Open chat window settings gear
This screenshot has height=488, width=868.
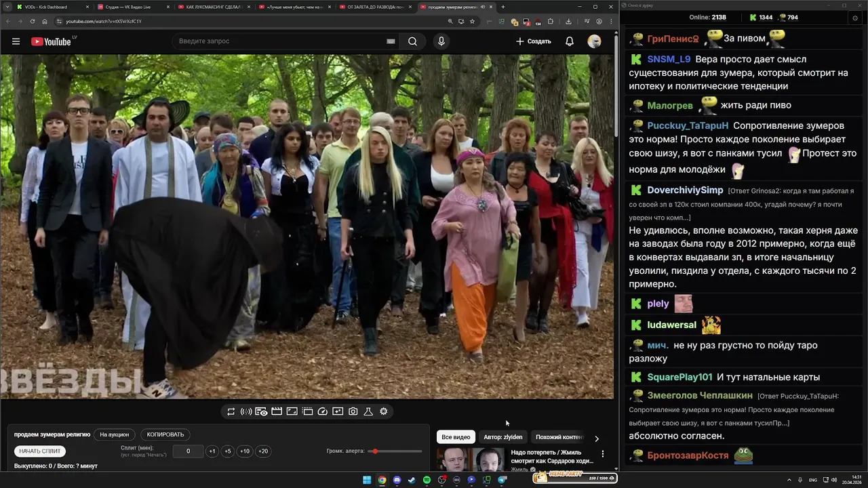[854, 18]
